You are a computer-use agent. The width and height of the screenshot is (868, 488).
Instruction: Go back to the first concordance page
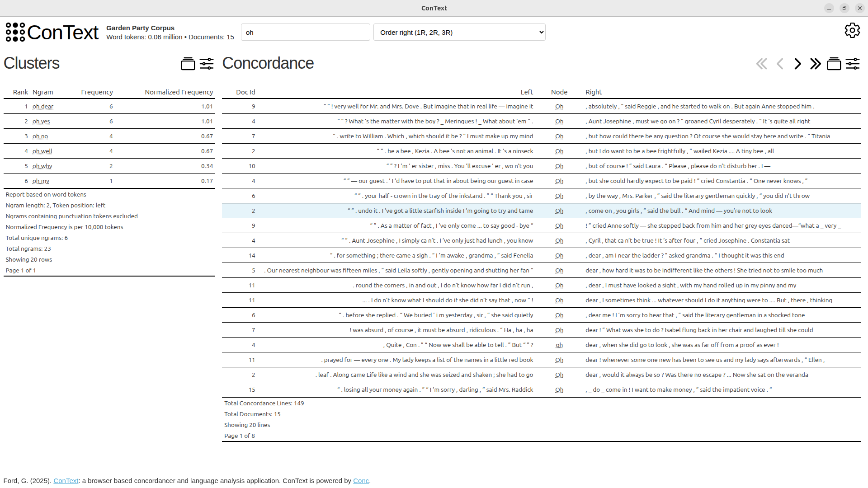pyautogui.click(x=761, y=64)
